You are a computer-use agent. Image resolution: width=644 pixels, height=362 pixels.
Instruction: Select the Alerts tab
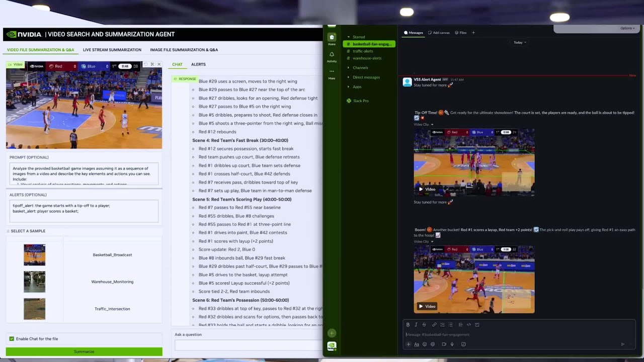[198, 64]
